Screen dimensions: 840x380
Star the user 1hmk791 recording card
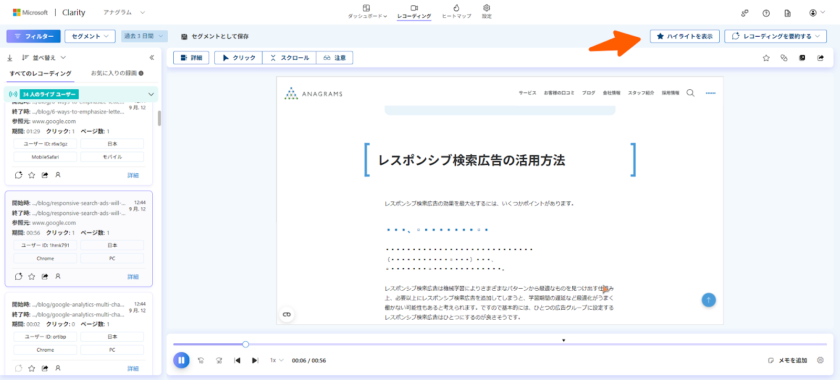32,277
